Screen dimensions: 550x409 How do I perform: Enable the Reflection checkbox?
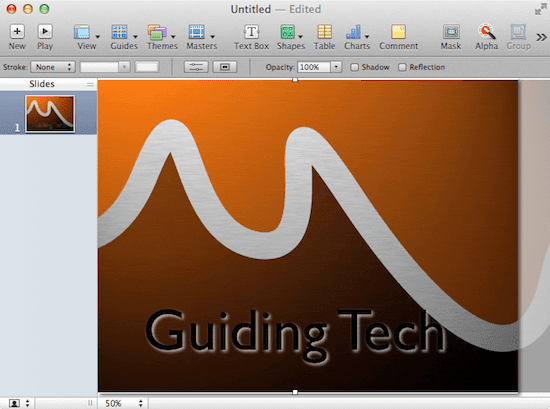pos(402,67)
